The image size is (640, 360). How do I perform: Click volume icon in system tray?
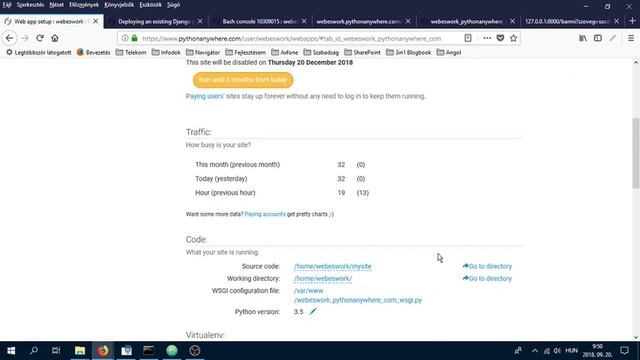click(x=557, y=351)
